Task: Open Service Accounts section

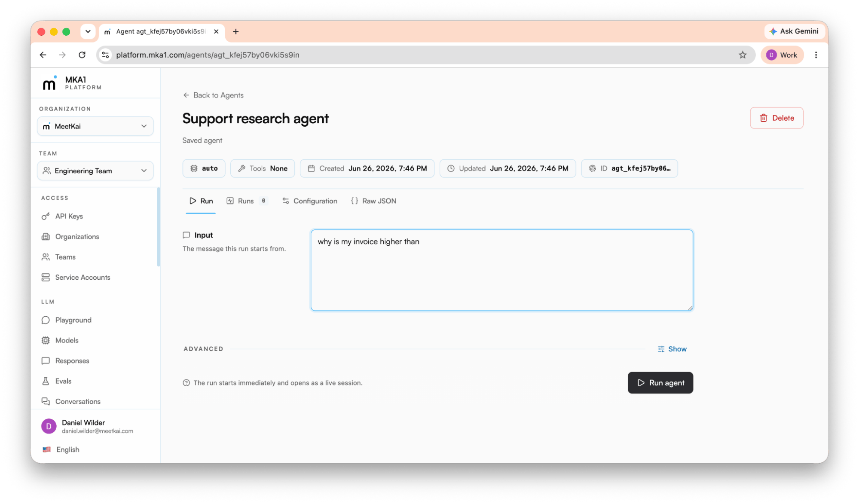Action: coord(83,277)
